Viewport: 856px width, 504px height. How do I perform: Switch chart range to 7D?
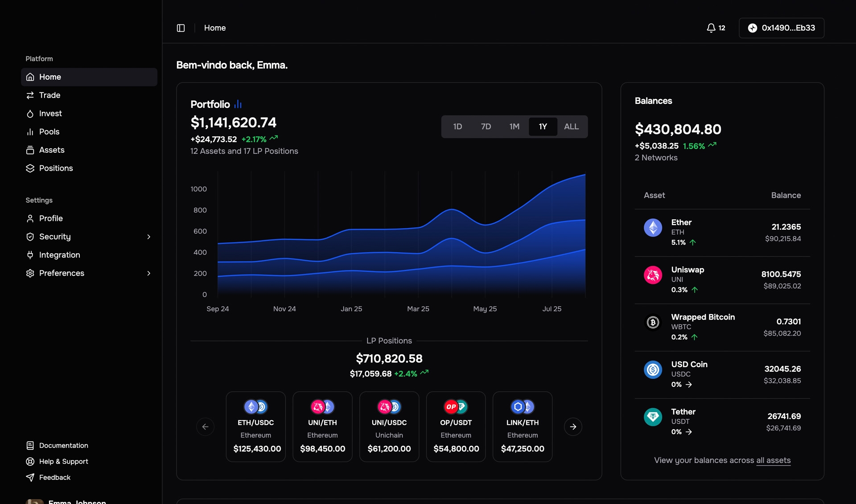point(486,127)
